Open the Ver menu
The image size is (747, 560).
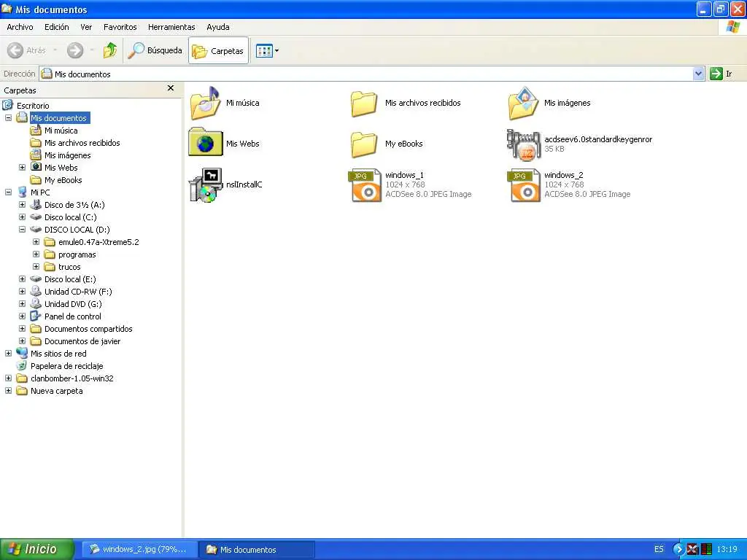coord(86,27)
